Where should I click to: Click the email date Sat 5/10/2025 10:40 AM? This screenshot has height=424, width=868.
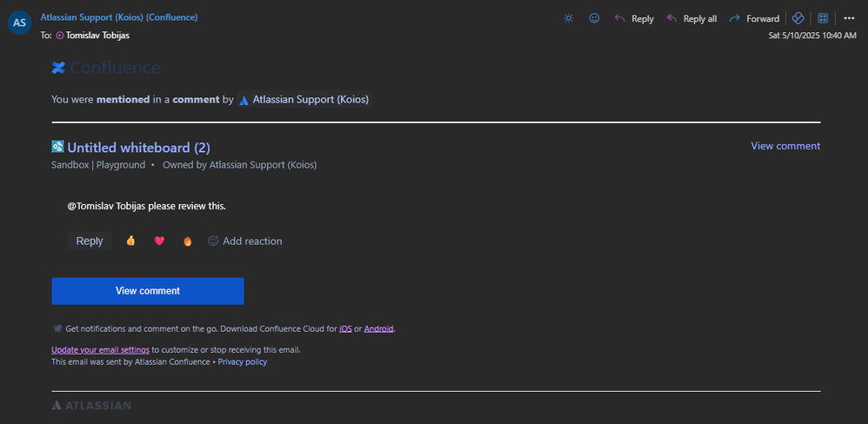pyautogui.click(x=812, y=36)
